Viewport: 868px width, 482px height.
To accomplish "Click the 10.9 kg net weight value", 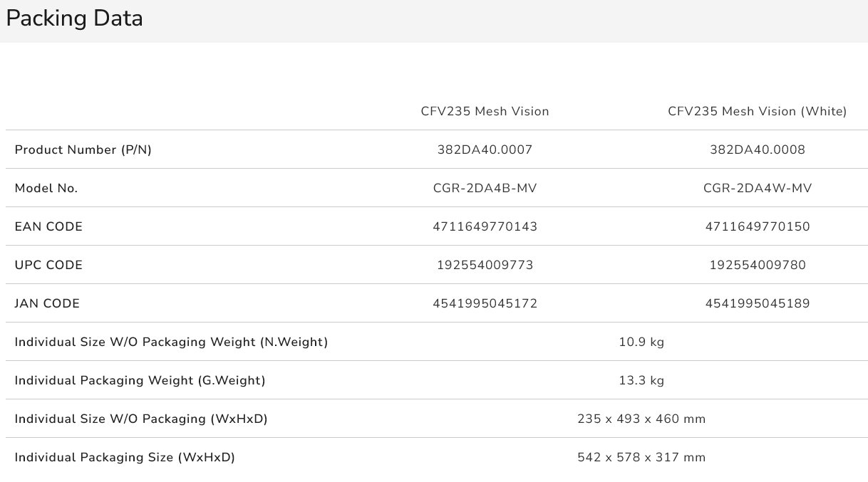I will pos(641,342).
